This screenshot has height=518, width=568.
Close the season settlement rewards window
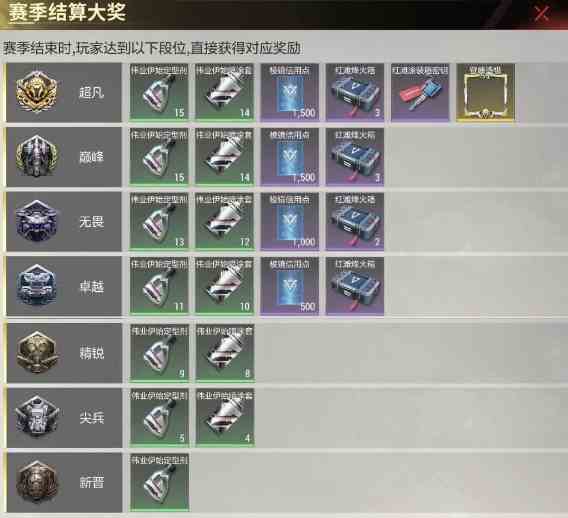pyautogui.click(x=541, y=14)
